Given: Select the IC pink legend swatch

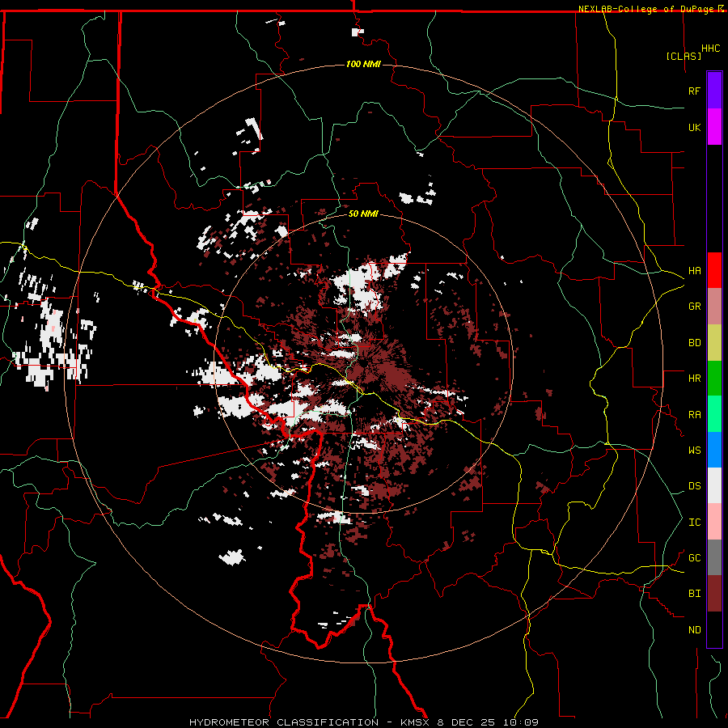Looking at the screenshot, I should click(714, 522).
